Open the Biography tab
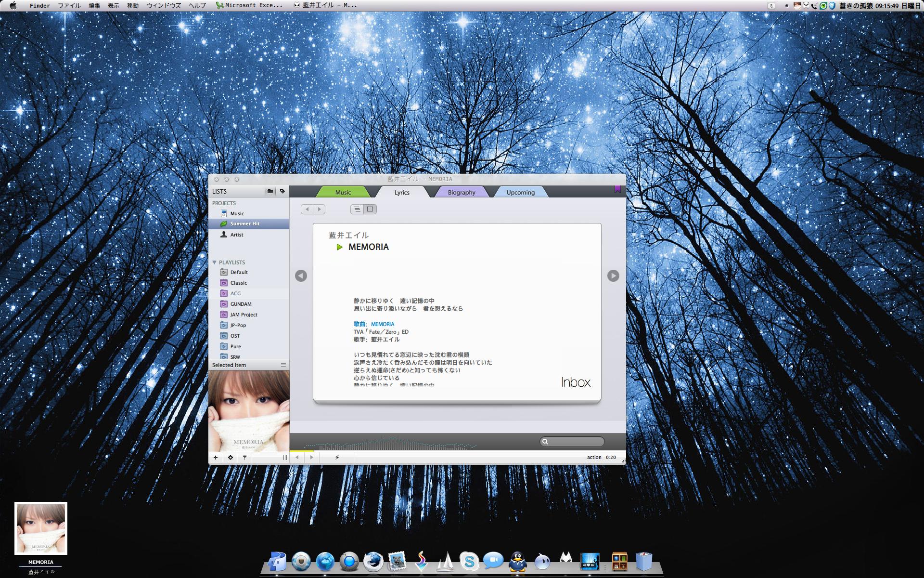The height and width of the screenshot is (578, 924). click(x=462, y=192)
